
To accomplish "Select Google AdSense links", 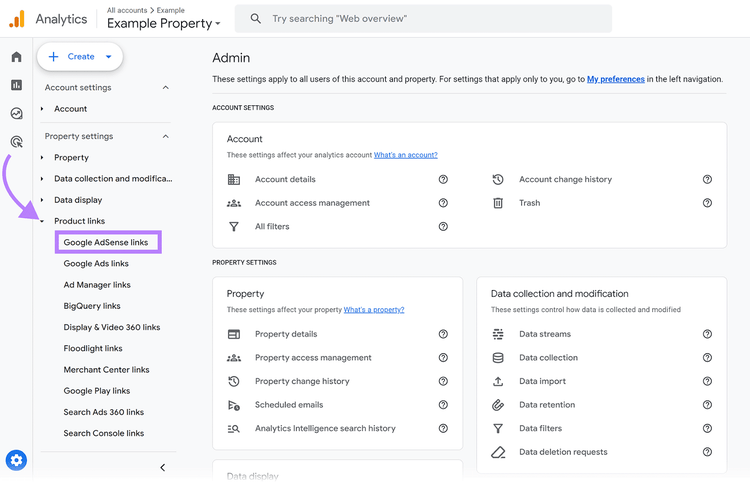I will (x=108, y=242).
